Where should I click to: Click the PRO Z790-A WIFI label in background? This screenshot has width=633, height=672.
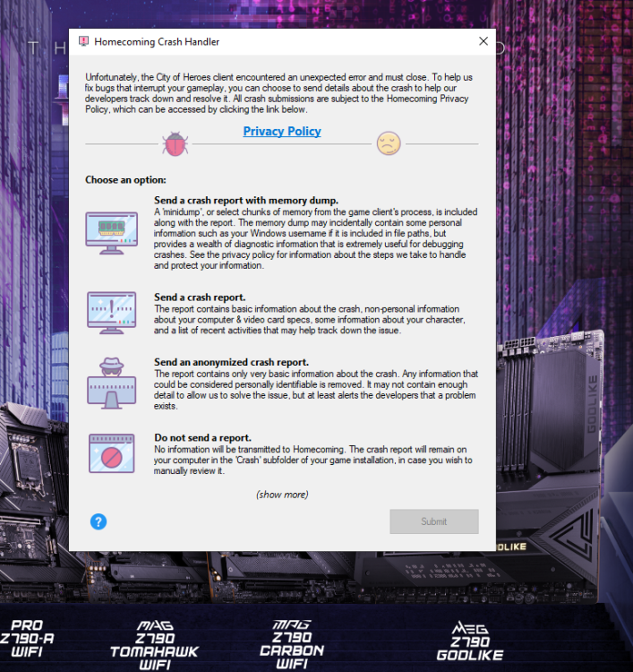28,639
